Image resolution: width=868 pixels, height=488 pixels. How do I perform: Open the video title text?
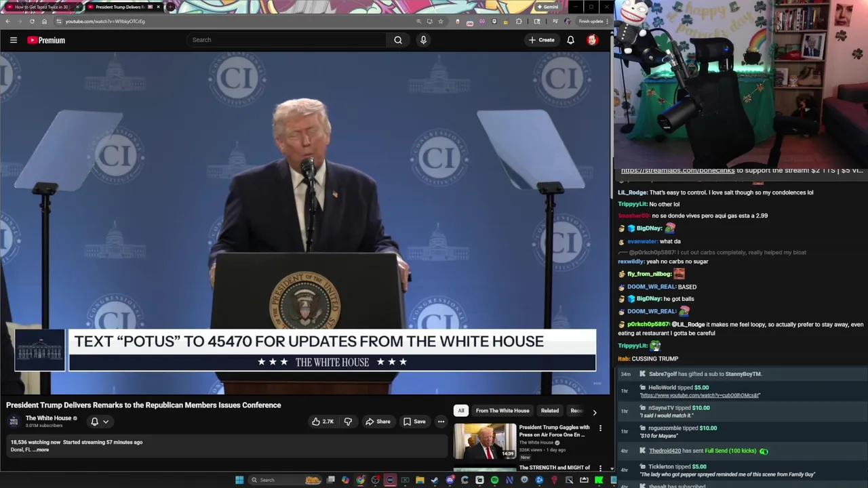[144, 405]
